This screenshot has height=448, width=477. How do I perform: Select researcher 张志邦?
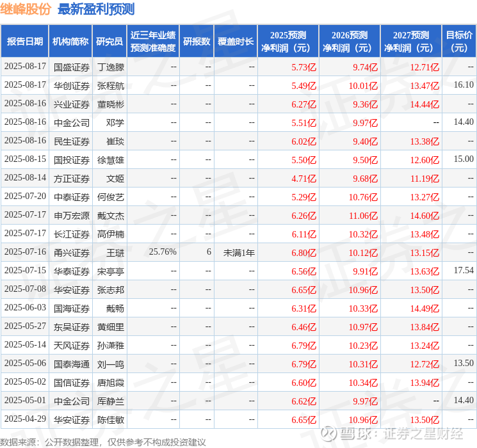111,290
